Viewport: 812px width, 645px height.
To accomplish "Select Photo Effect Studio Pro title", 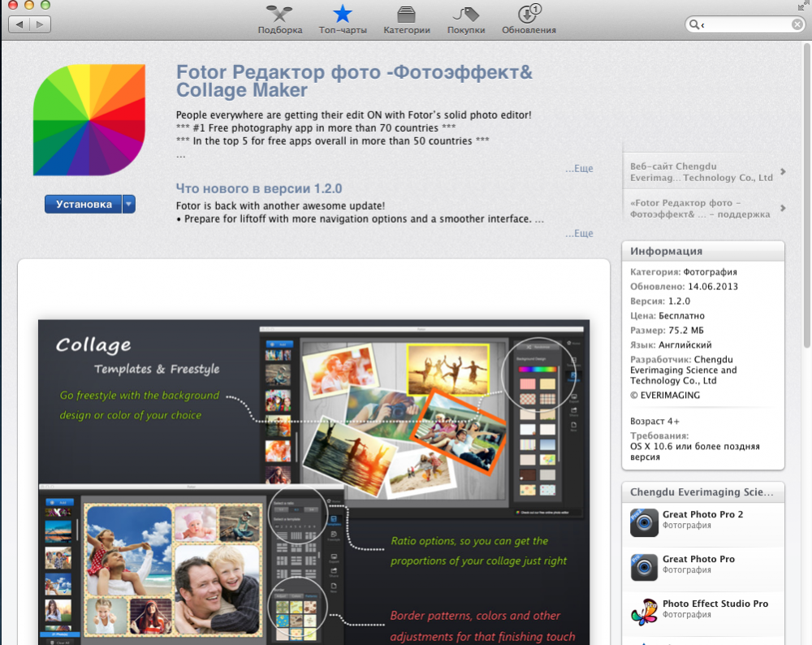I will point(715,604).
